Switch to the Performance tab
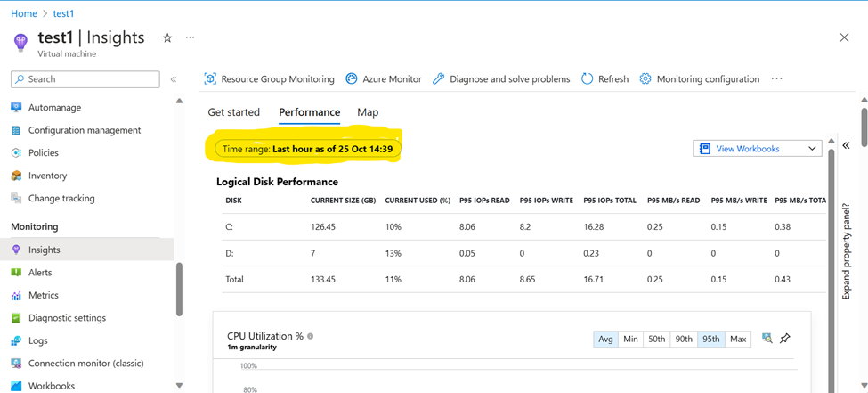Screen dimensions: 868x393 [310, 112]
